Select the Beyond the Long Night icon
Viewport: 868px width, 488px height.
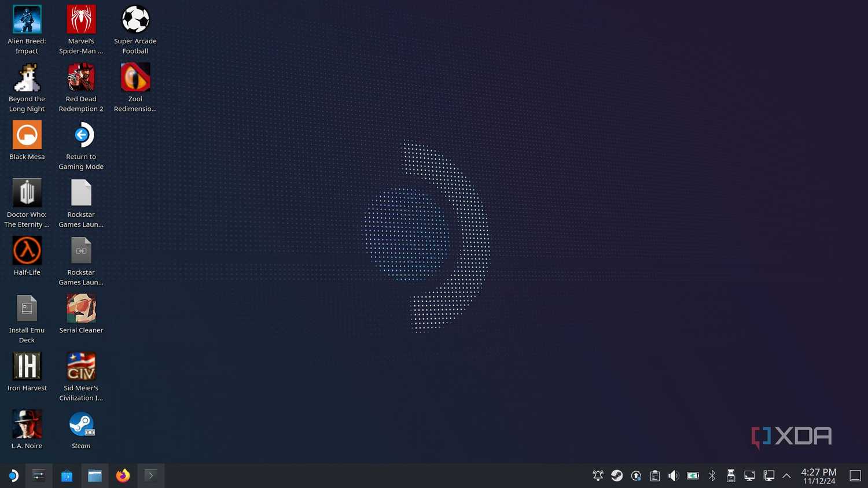tap(27, 88)
